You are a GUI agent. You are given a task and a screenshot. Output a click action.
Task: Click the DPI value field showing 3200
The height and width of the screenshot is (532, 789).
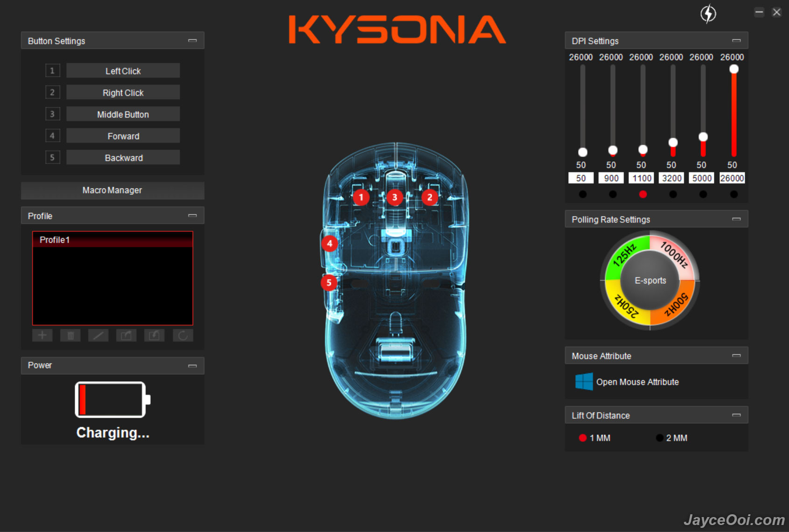671,178
